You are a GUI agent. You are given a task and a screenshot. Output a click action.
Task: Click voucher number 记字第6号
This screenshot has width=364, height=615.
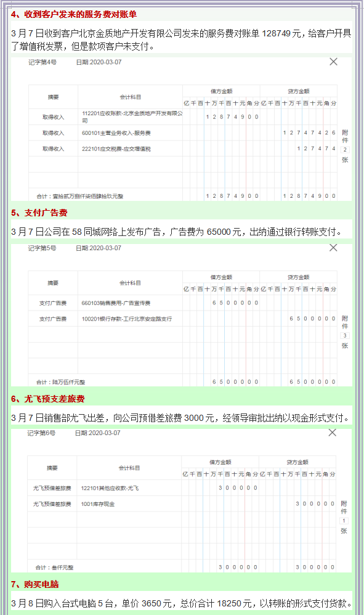(x=41, y=433)
